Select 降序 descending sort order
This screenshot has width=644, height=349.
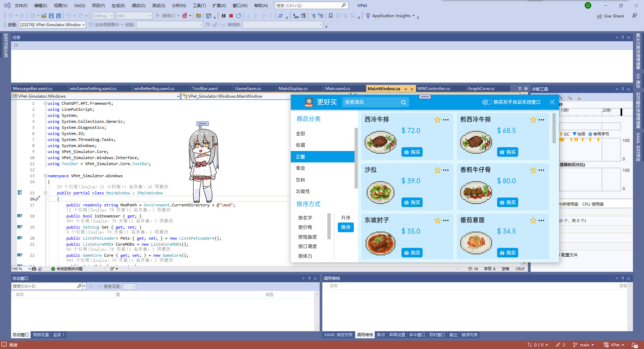coord(345,228)
